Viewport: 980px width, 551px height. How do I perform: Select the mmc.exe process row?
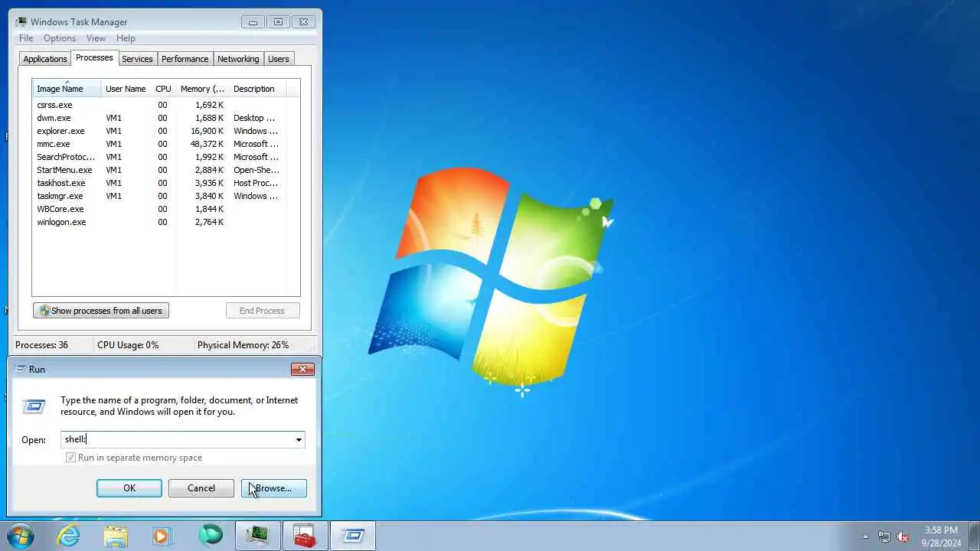click(x=165, y=144)
